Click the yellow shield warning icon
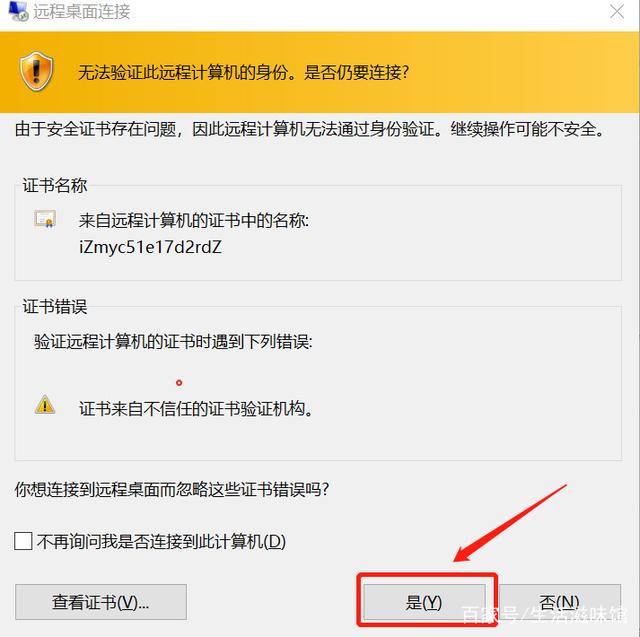This screenshot has height=637, width=640. (36, 71)
